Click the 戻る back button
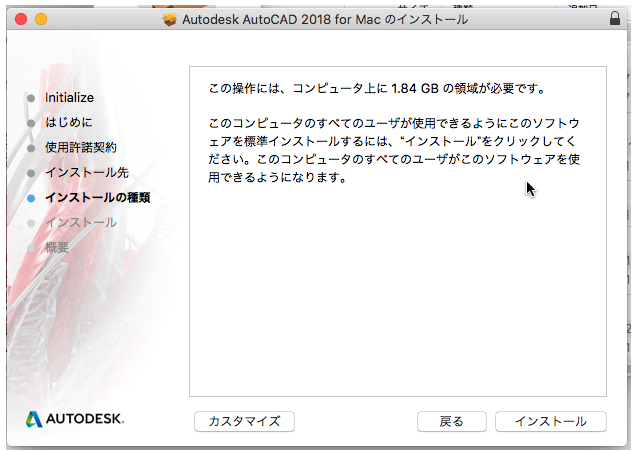 451,422
